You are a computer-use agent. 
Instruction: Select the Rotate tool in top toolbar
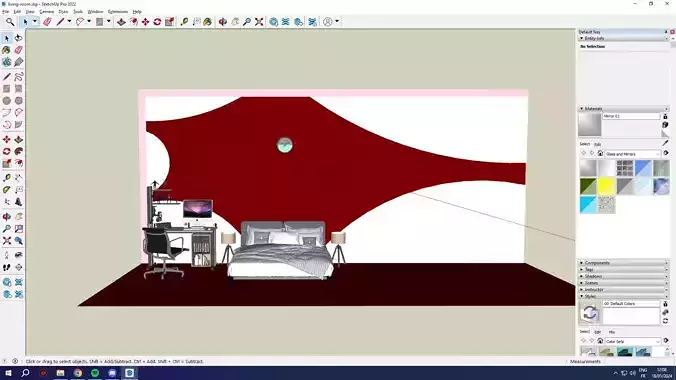click(x=157, y=22)
